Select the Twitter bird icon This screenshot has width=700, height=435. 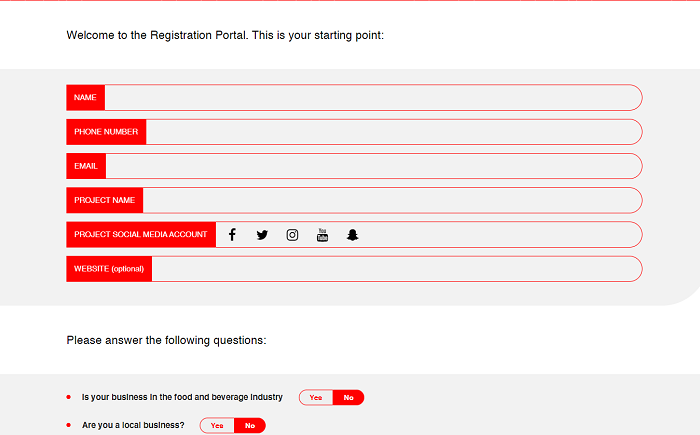coord(262,235)
